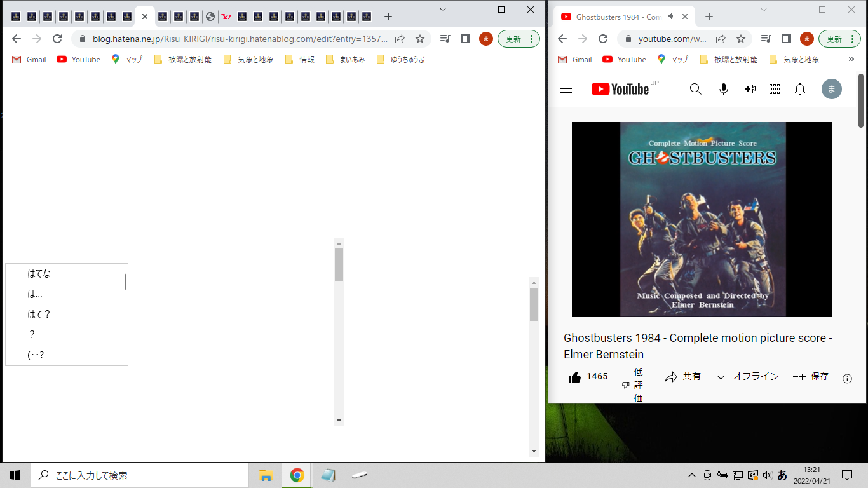Open the ゆうちゅうぶ bookmark folder

400,59
